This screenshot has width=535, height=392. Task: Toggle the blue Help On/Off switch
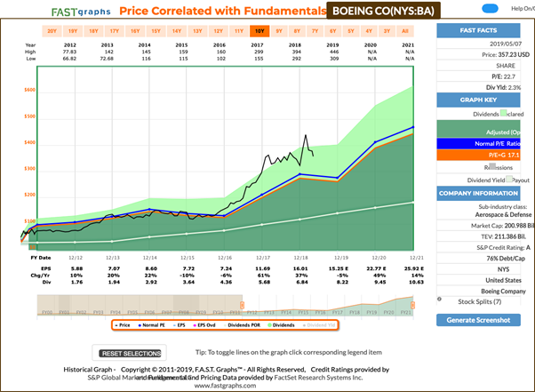tap(490, 9)
